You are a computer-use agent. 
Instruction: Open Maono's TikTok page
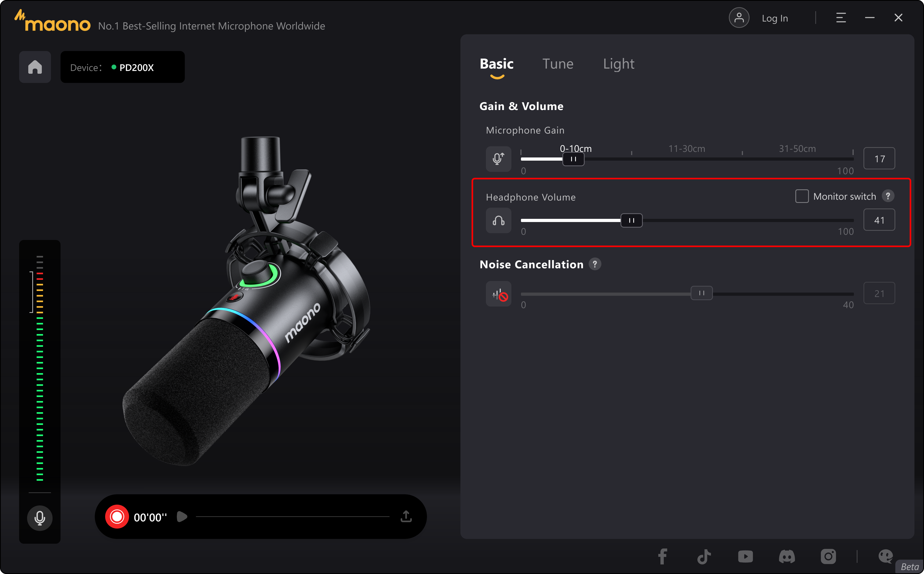coord(704,556)
